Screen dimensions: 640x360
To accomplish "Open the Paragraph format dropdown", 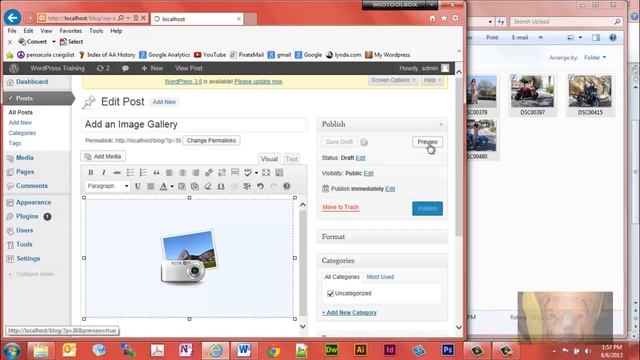I will (x=107, y=186).
